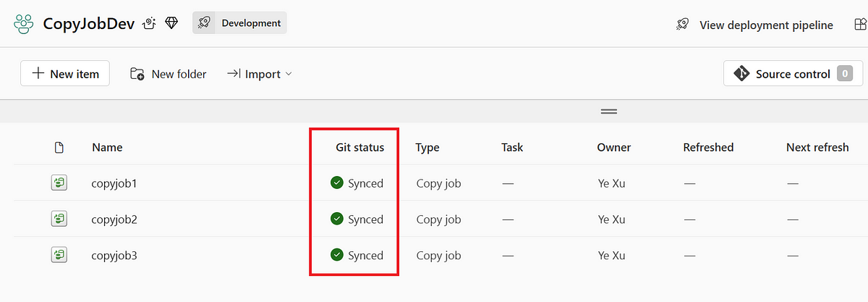Click the copyjob1 item icon
This screenshot has height=302, width=868.
tap(59, 183)
